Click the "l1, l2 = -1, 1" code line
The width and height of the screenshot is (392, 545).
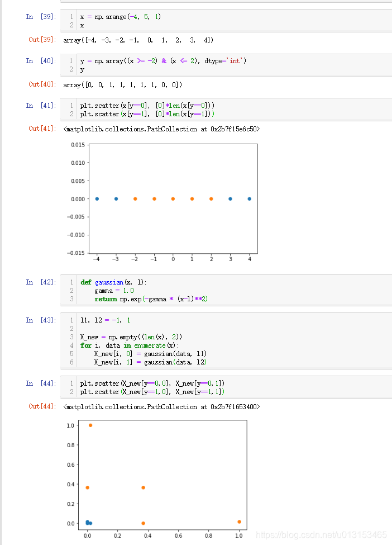pos(105,320)
